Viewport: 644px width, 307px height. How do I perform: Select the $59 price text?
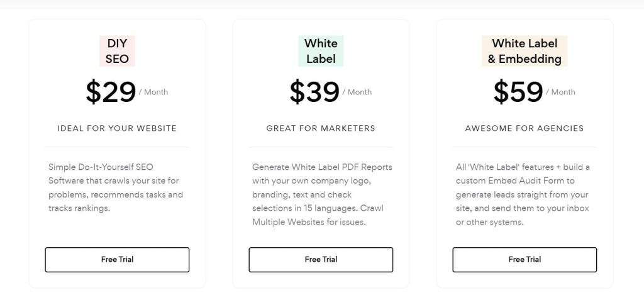coord(518,92)
